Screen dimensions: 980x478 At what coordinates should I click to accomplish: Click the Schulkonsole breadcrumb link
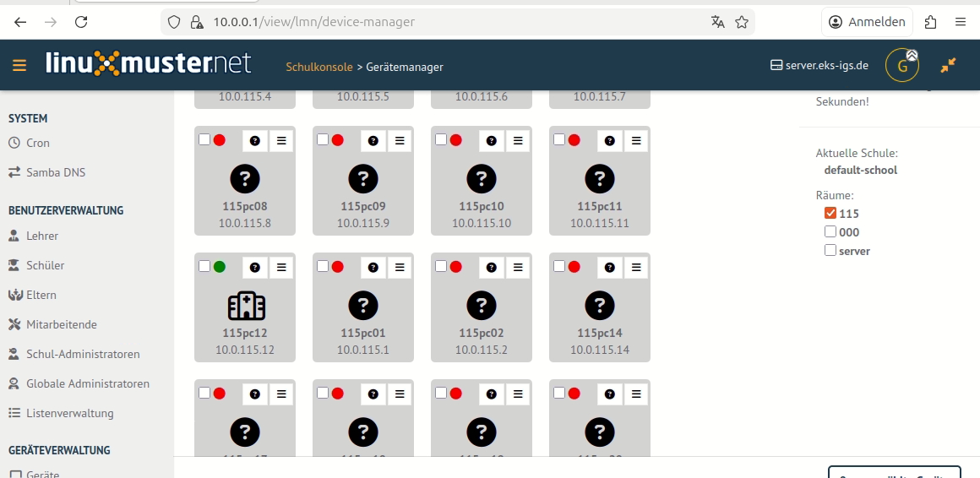[318, 67]
